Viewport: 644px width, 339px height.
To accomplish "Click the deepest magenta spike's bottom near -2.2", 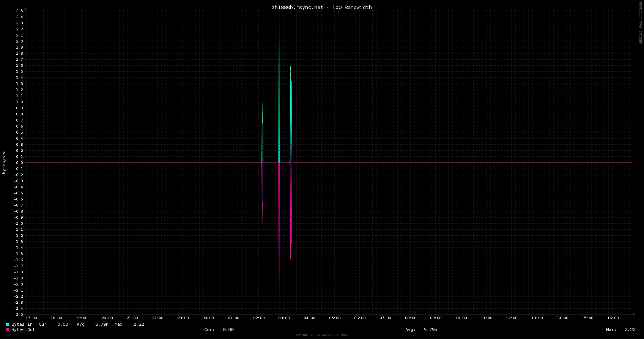I will pos(279,296).
